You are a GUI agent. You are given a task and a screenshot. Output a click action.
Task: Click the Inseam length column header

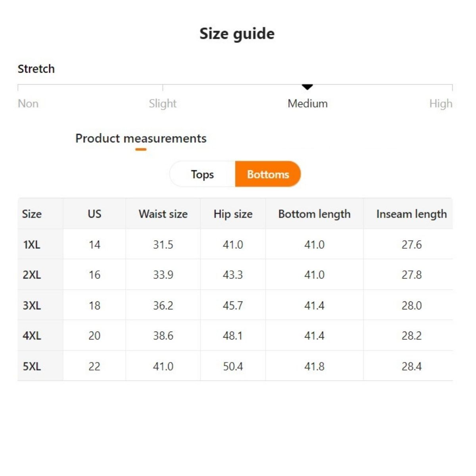pos(411,214)
